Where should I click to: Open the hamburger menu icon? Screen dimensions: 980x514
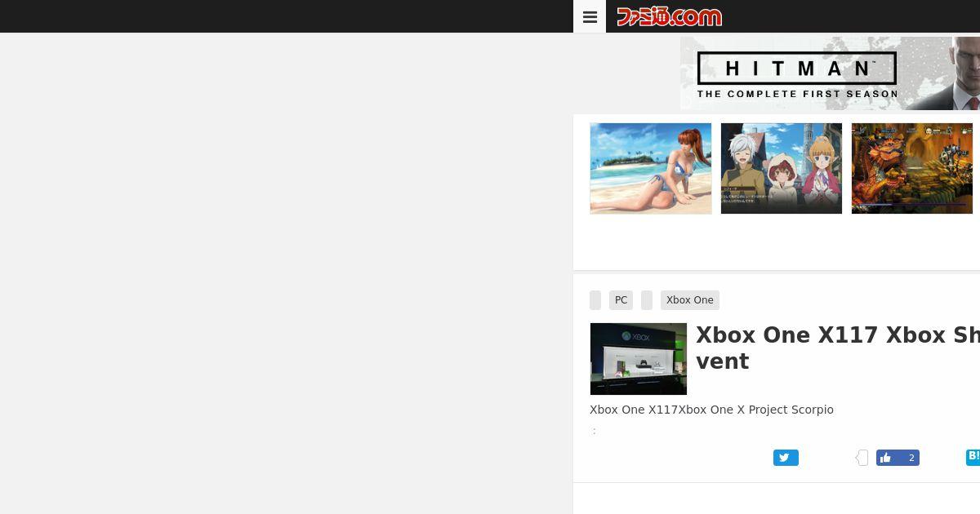[590, 16]
